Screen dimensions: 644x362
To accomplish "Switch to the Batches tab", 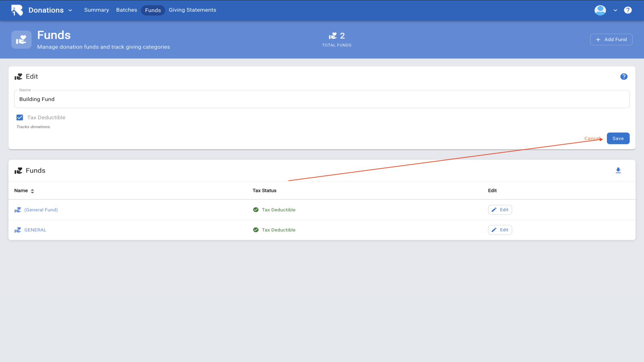I will pos(126,10).
